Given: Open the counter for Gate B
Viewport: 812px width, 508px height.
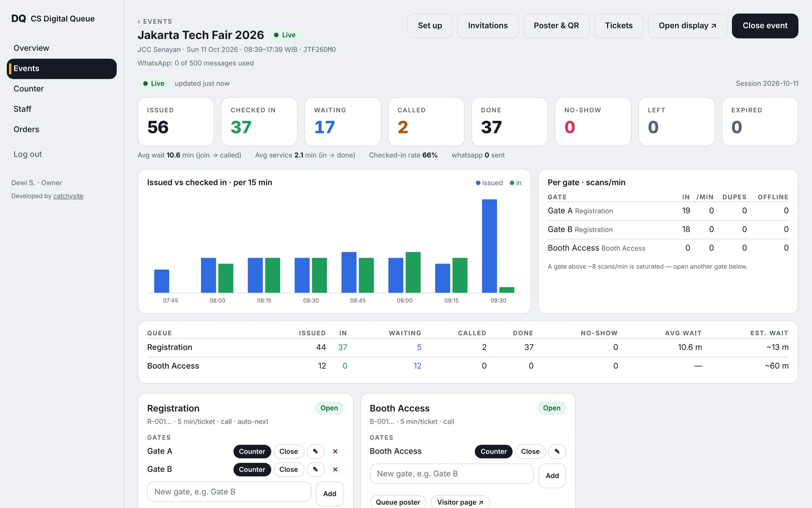Looking at the screenshot, I should pos(252,470).
